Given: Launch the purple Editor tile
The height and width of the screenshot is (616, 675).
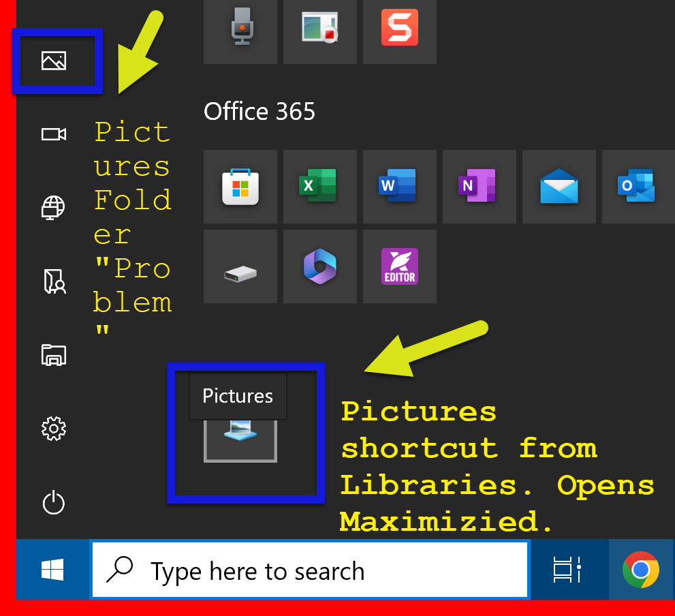Looking at the screenshot, I should (399, 266).
